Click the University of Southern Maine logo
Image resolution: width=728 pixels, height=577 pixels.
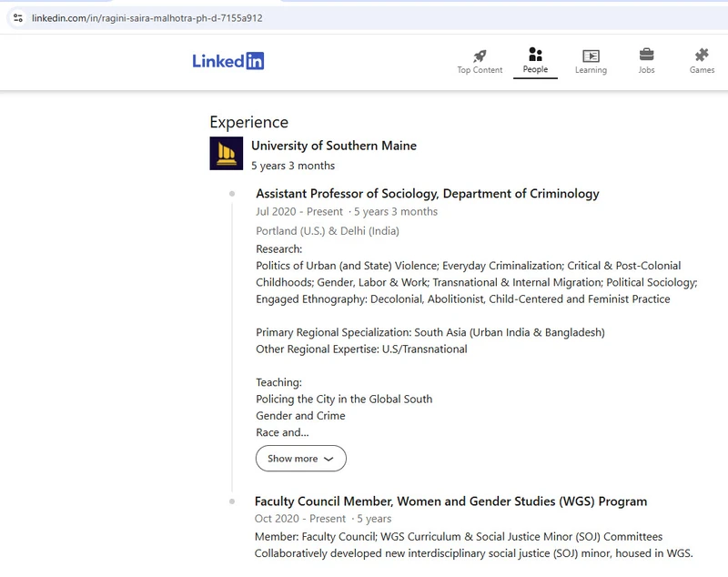point(226,153)
